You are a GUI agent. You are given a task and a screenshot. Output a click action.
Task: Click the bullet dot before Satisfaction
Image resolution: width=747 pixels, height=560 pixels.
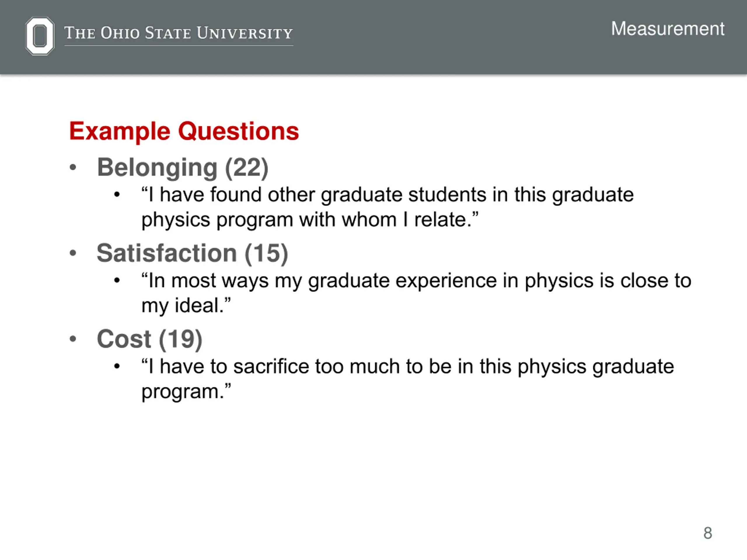73,253
